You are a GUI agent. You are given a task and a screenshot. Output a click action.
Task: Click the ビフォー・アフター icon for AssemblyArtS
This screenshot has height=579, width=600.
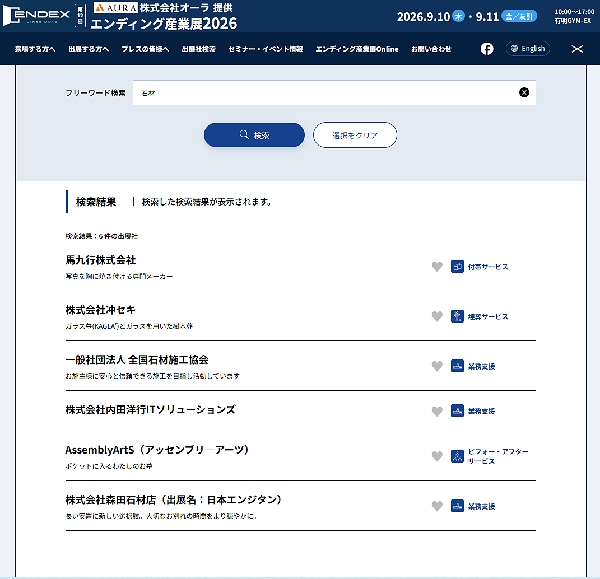pos(457,456)
